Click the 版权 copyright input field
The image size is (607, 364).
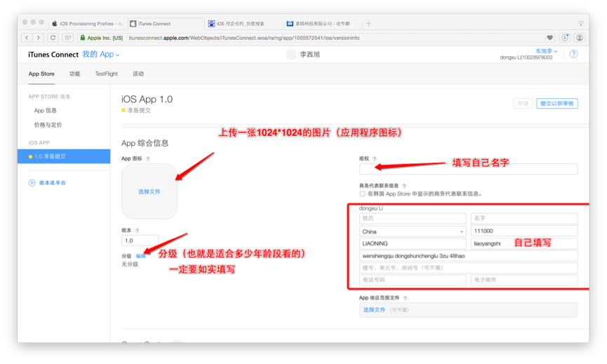(469, 169)
